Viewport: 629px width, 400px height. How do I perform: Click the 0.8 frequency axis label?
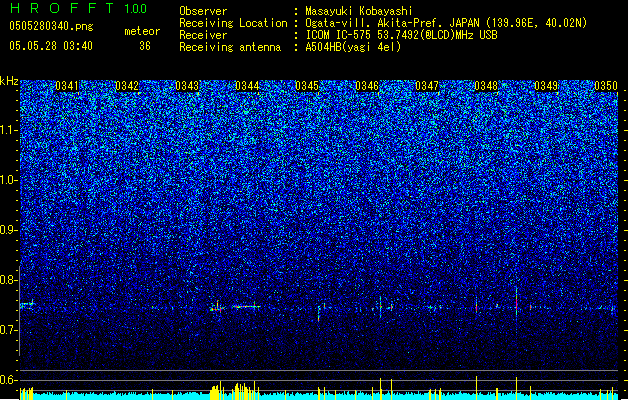coord(9,280)
